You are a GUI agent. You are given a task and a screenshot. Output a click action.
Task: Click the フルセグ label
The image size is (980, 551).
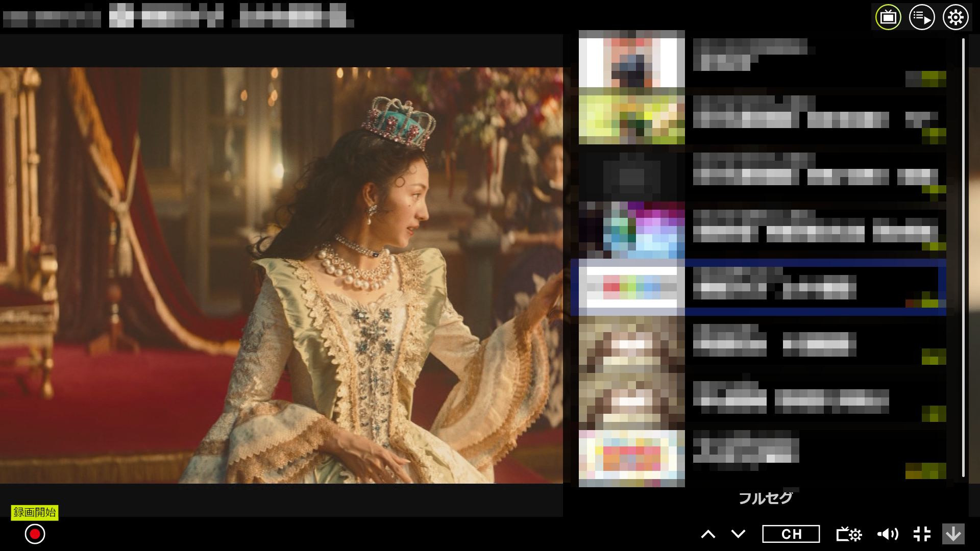coord(765,498)
